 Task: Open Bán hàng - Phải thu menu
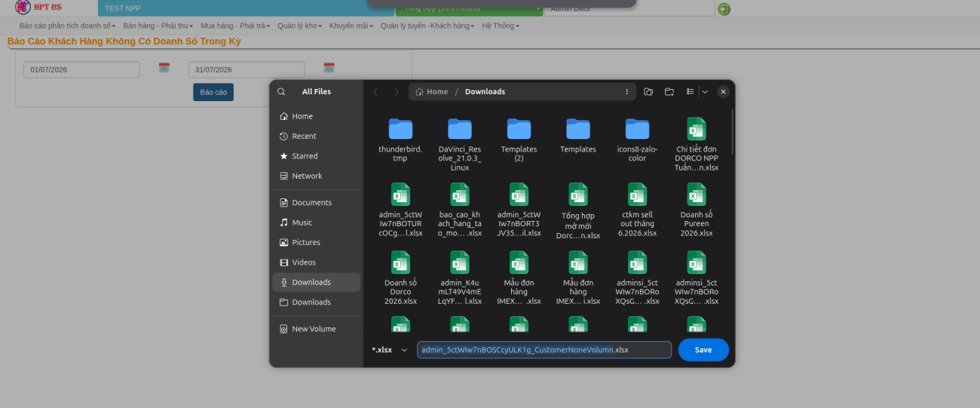[x=158, y=26]
